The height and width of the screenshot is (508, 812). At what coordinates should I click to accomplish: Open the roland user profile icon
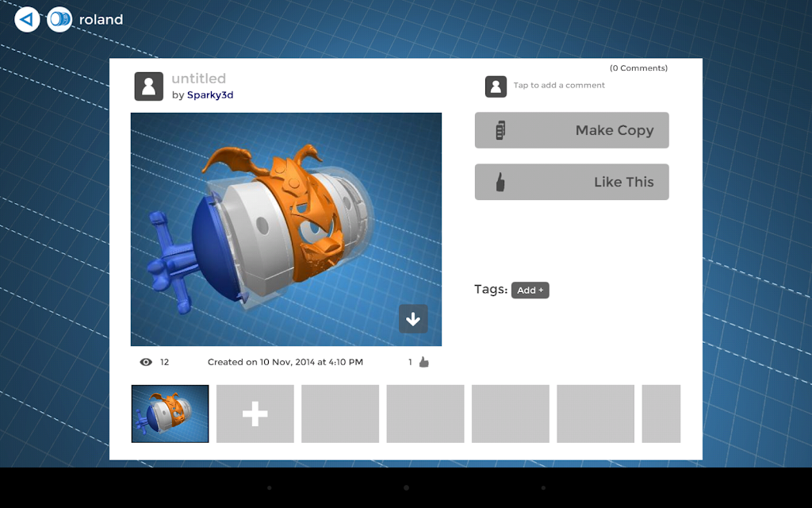point(59,20)
